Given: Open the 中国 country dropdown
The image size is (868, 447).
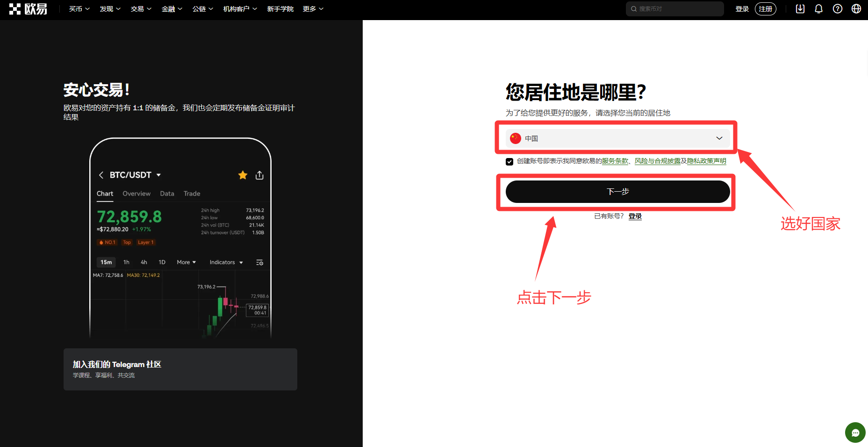Looking at the screenshot, I should [617, 138].
